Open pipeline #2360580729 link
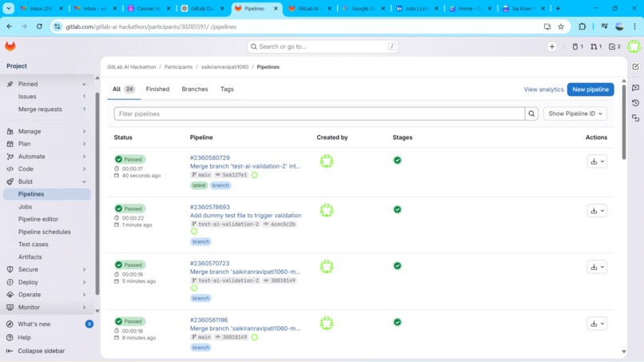The image size is (644, 362). click(209, 157)
